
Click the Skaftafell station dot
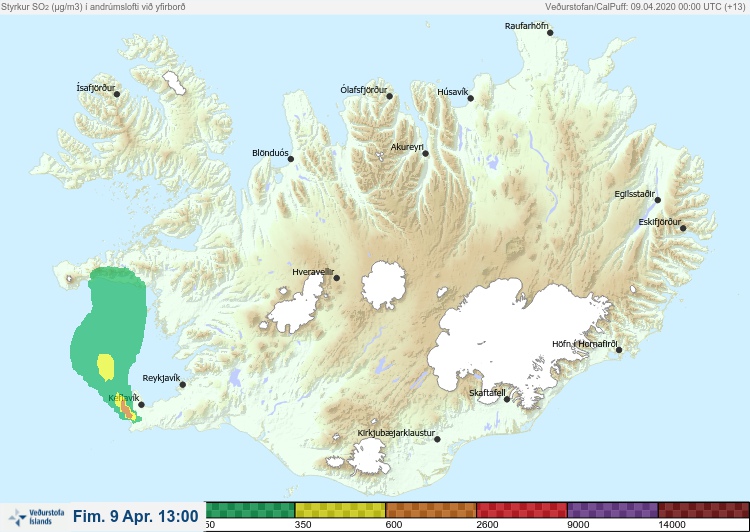coord(507,399)
